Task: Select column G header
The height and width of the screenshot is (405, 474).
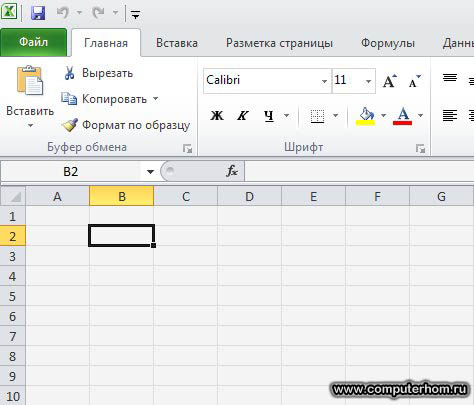Action: pyautogui.click(x=441, y=196)
